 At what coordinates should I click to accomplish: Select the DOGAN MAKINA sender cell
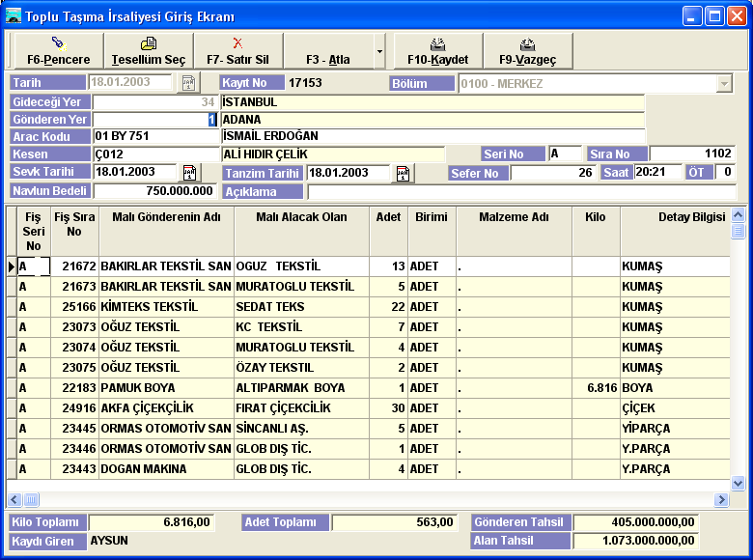tap(167, 469)
